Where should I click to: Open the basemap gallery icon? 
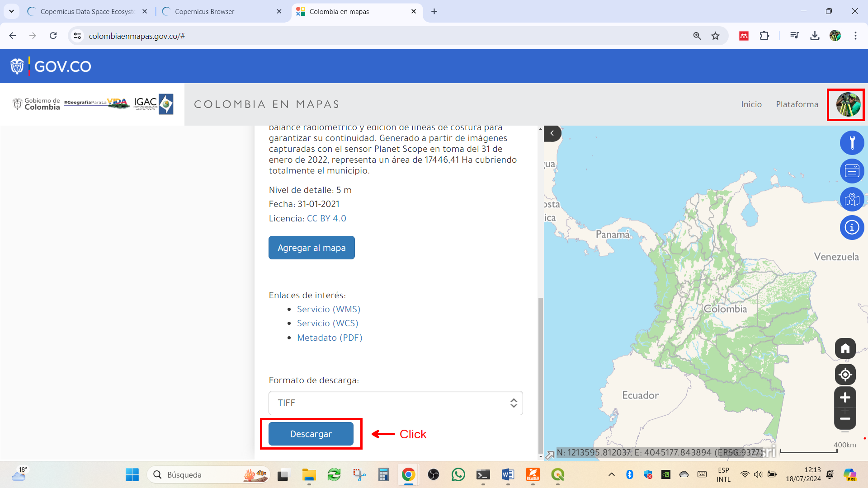coord(852,199)
